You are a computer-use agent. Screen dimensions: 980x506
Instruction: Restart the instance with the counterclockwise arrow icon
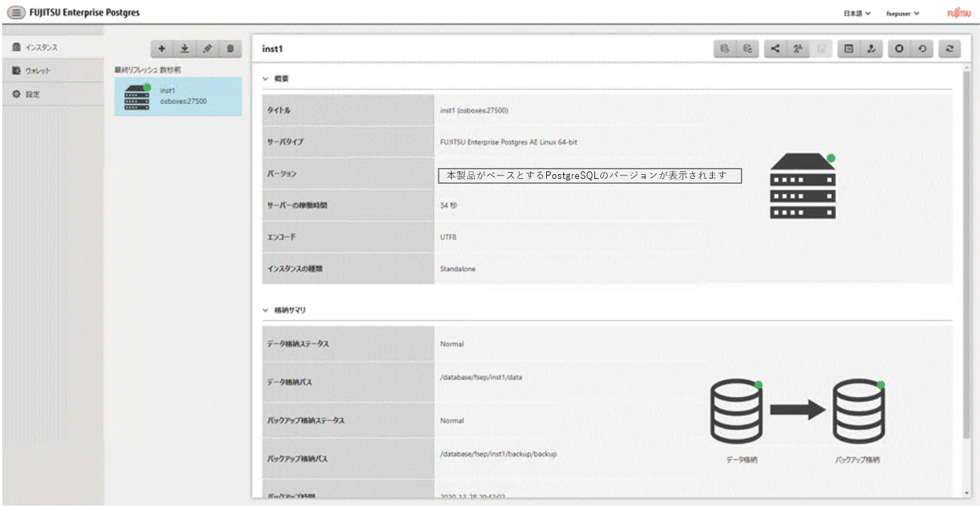pyautogui.click(x=922, y=49)
